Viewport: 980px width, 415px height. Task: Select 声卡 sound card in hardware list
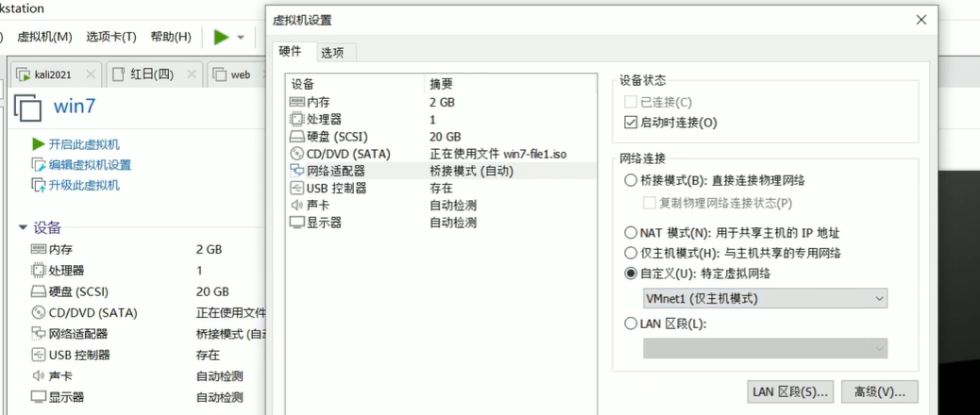pyautogui.click(x=318, y=205)
